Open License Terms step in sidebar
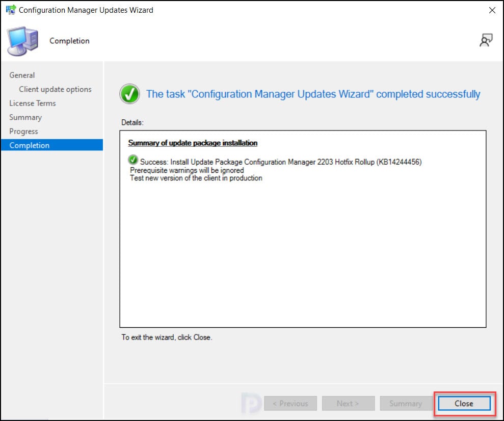Viewport: 504px width, 421px height. pos(33,103)
